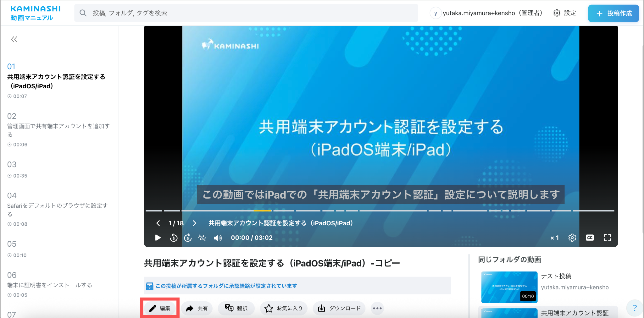Click the 共有 share button
This screenshot has width=644, height=318.
point(197,308)
